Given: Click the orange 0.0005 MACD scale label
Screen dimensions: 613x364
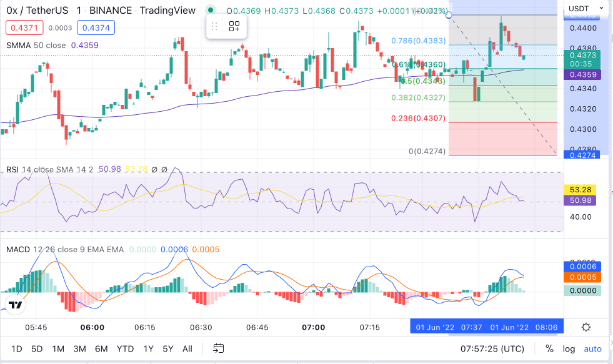Looking at the screenshot, I should coord(582,277).
